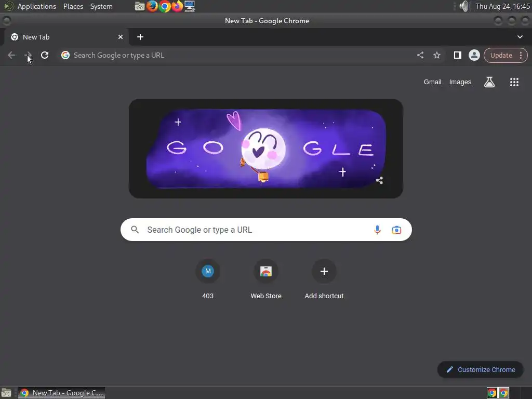Share the Google Doodle
This screenshot has width=532, height=399.
tap(379, 180)
